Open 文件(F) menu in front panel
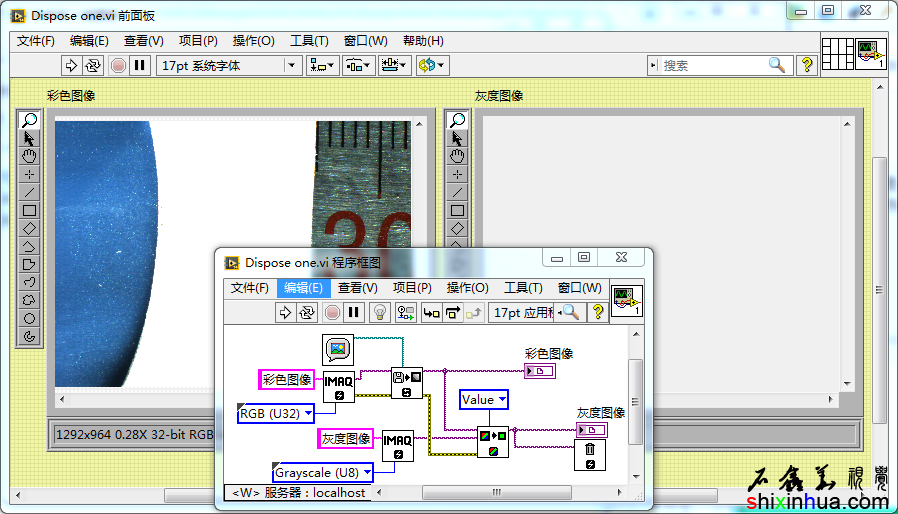 click(36, 41)
